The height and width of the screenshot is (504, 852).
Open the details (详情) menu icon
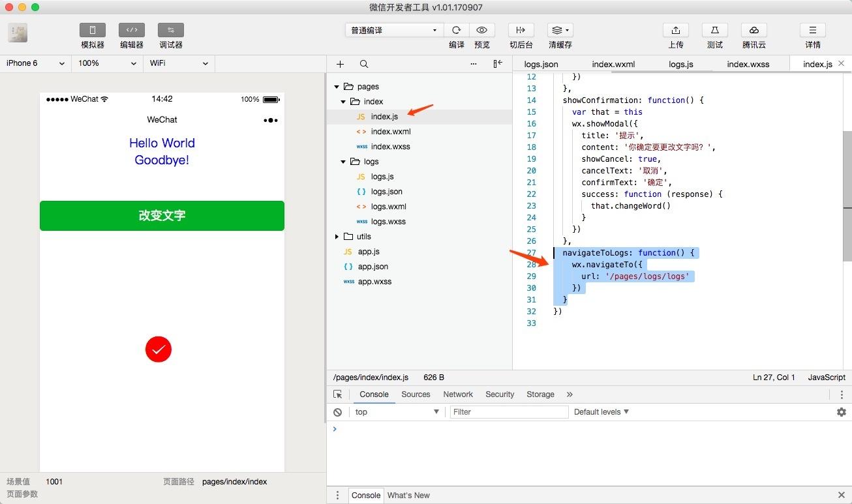[813, 30]
